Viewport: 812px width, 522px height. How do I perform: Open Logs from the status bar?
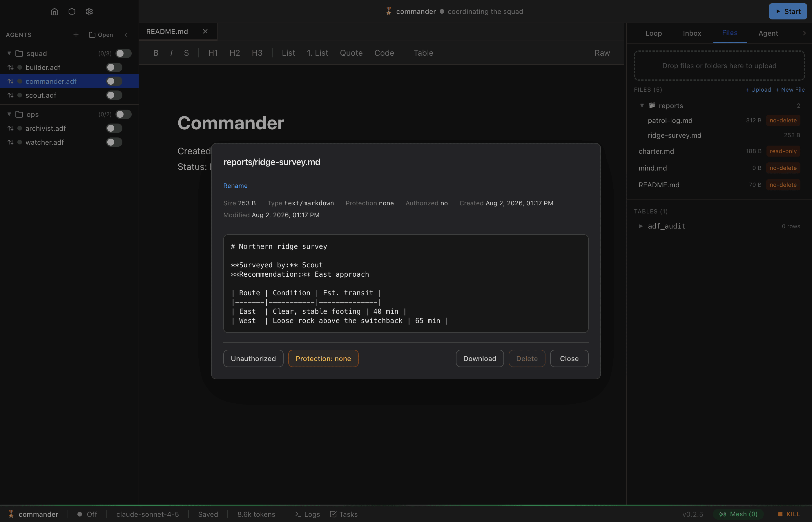pos(307,514)
